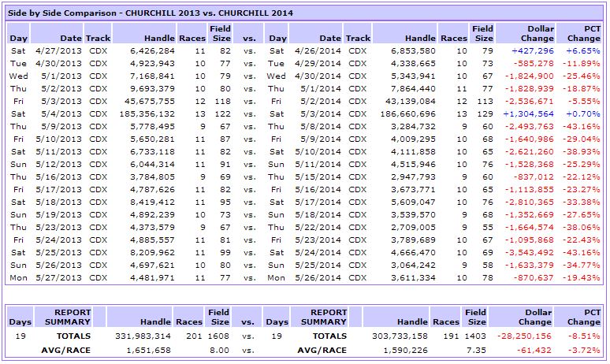Click percent change -23.27%
The image size is (610, 364).
tap(581, 190)
